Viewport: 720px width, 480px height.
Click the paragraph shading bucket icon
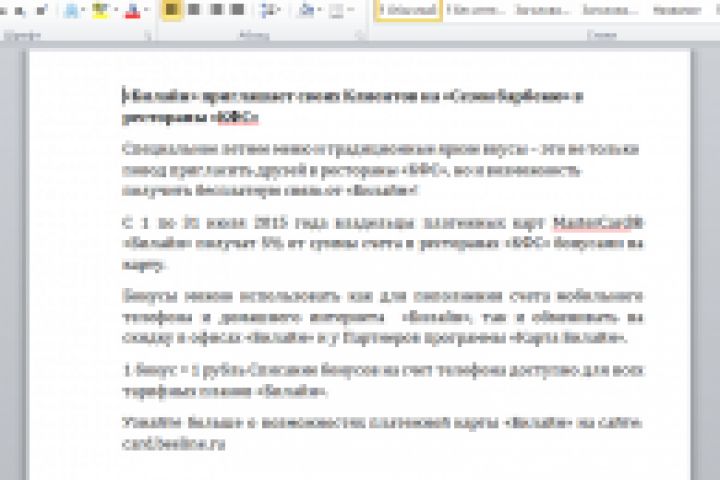(306, 10)
